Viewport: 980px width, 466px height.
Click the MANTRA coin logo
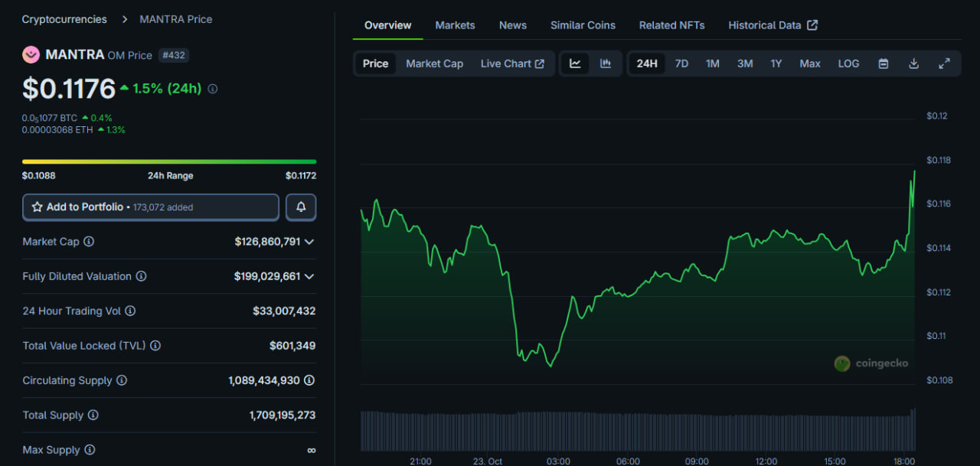31,54
